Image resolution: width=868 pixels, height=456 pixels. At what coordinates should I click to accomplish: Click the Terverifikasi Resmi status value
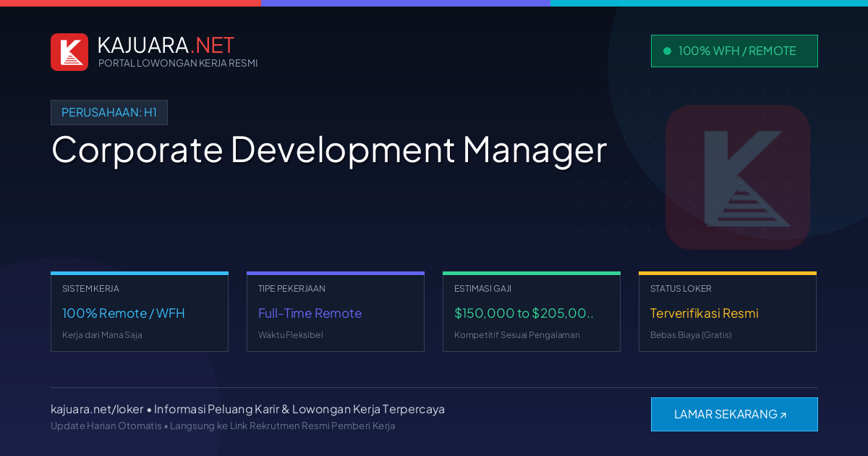pyautogui.click(x=705, y=313)
